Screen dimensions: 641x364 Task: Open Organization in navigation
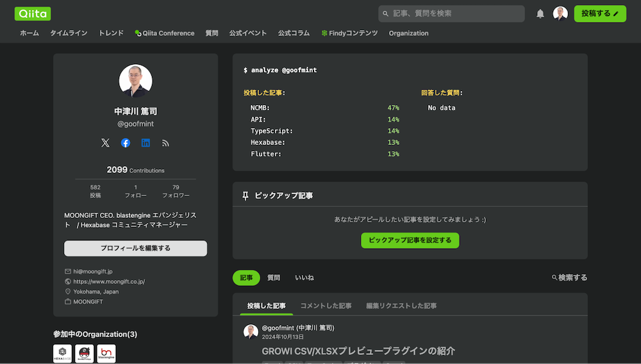(x=408, y=33)
